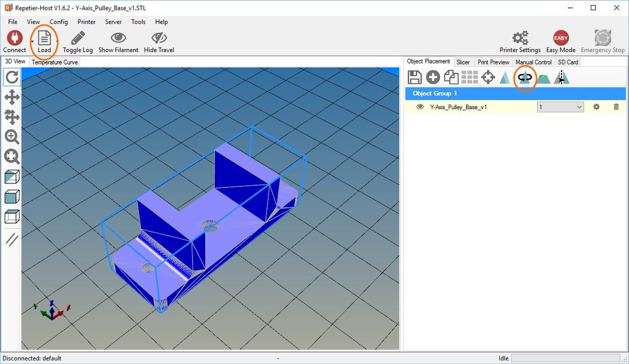The height and width of the screenshot is (364, 629).
Task: Click the Easy Mode button
Action: [560, 42]
